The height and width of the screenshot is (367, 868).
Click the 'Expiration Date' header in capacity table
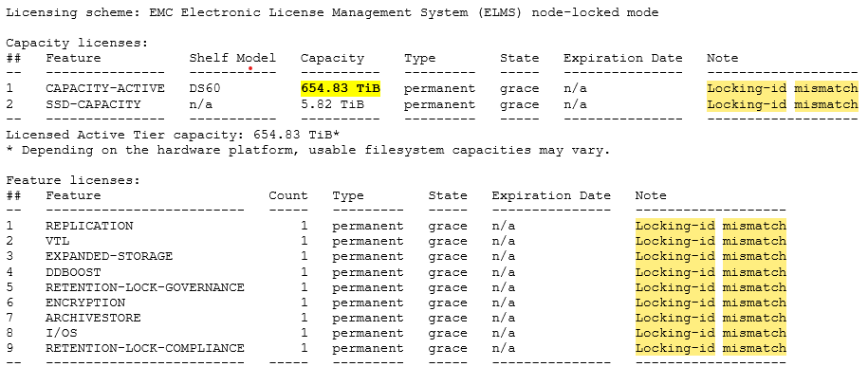pos(622,58)
